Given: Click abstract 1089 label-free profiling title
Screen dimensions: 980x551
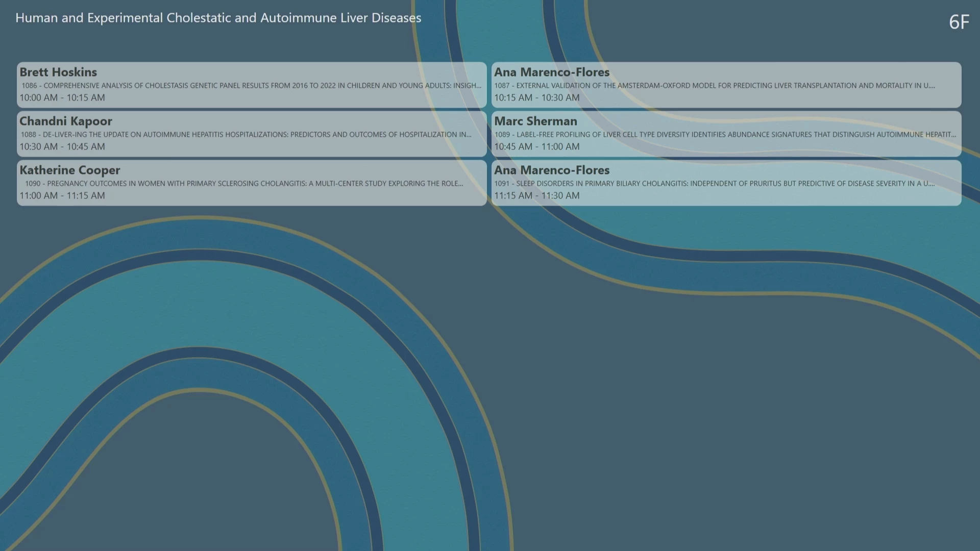Looking at the screenshot, I should pos(725,135).
